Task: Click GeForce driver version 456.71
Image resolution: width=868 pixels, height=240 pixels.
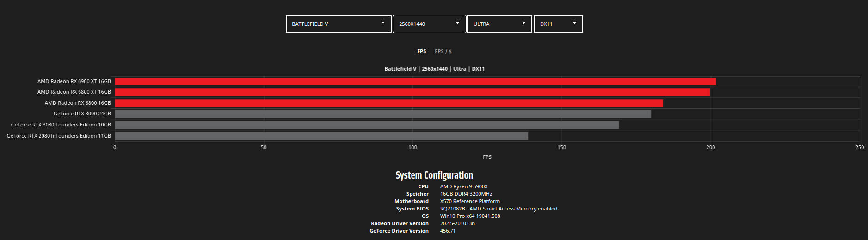Action: pyautogui.click(x=448, y=231)
